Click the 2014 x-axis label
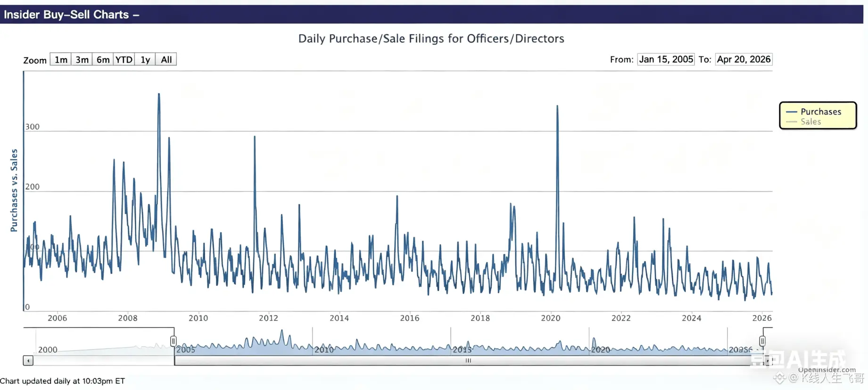 (x=339, y=318)
